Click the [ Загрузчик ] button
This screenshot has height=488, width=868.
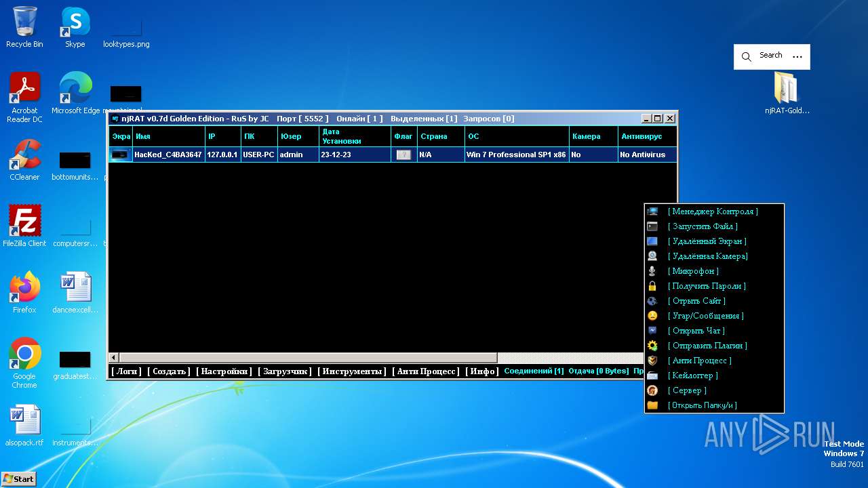(285, 371)
